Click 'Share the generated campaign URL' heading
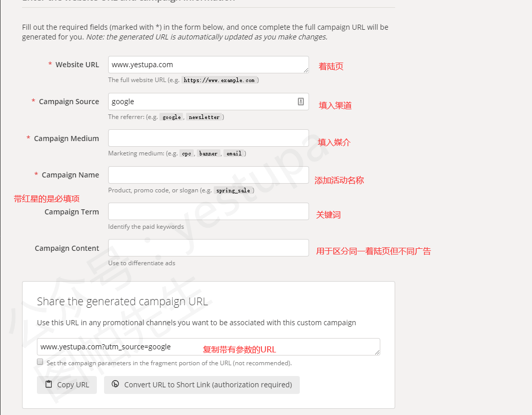This screenshot has height=415, width=532. click(x=122, y=302)
